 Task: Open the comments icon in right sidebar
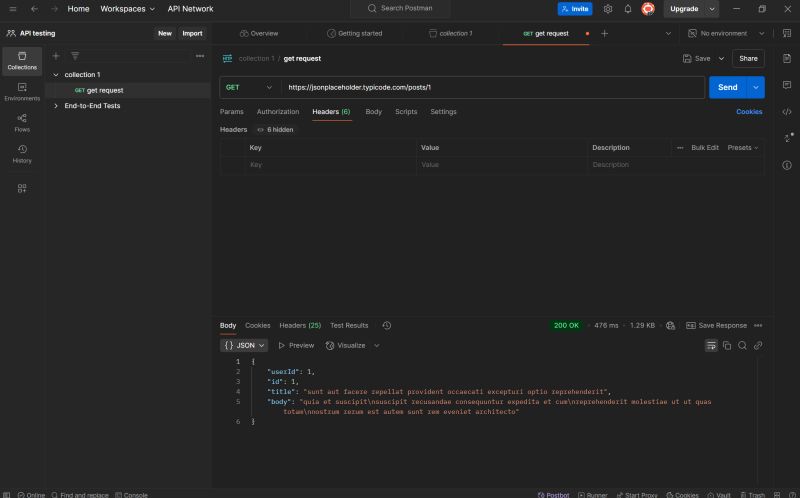click(x=787, y=85)
